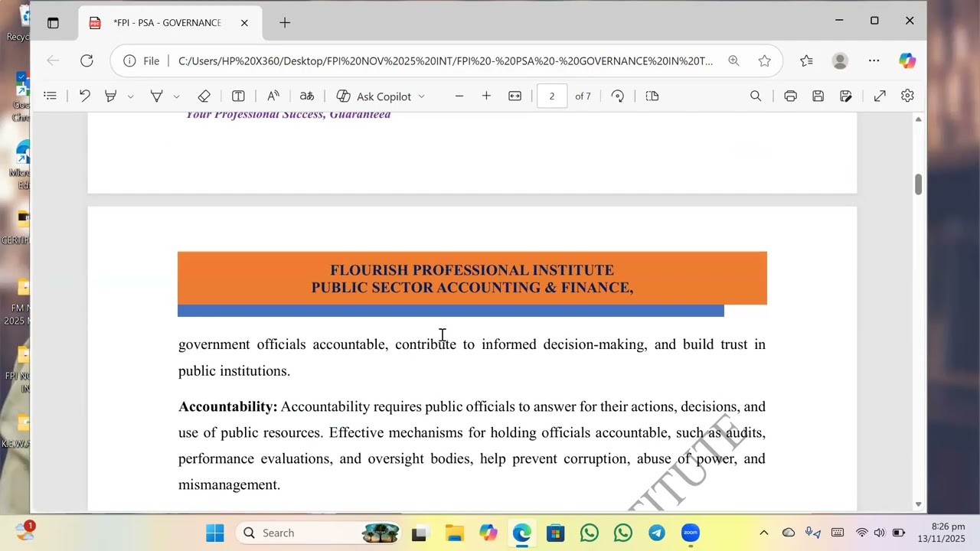The width and height of the screenshot is (980, 551).
Task: Refresh the page
Action: click(87, 60)
